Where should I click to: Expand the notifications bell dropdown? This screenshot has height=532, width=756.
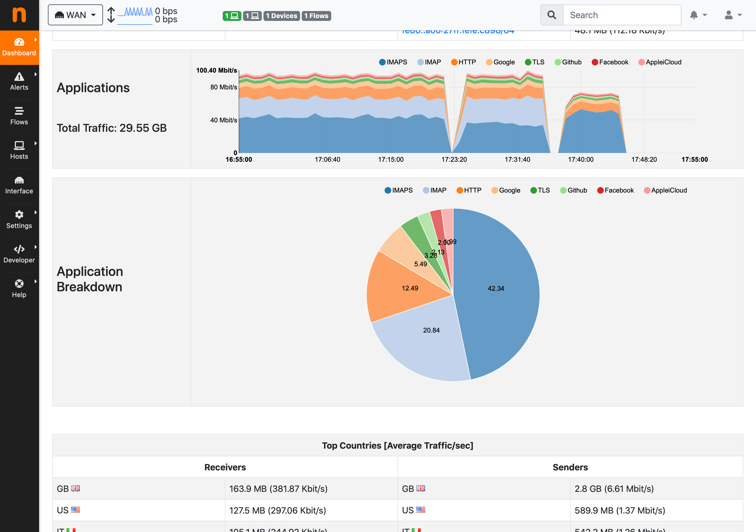[698, 15]
